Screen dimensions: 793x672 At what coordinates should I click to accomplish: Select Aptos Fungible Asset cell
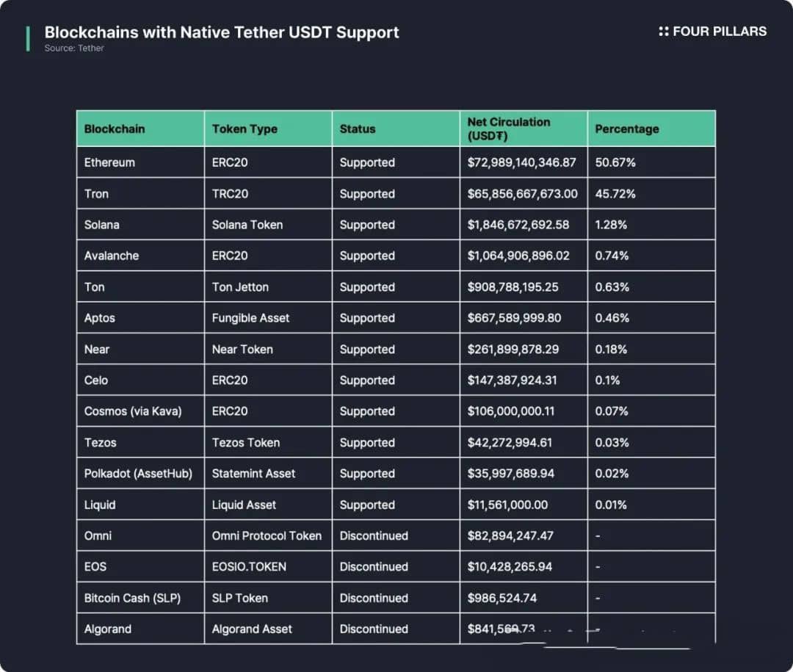(x=250, y=318)
